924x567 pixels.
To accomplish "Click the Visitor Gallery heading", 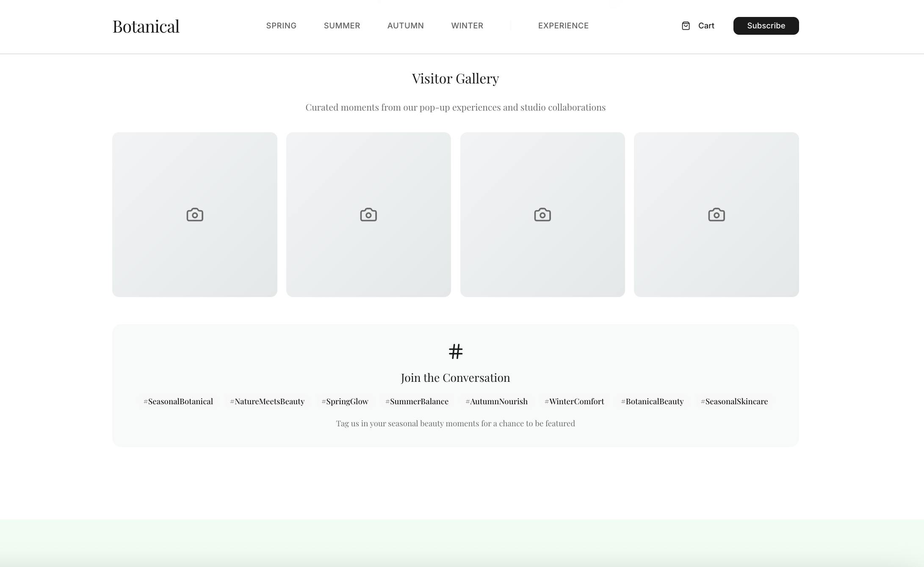I will pyautogui.click(x=456, y=78).
